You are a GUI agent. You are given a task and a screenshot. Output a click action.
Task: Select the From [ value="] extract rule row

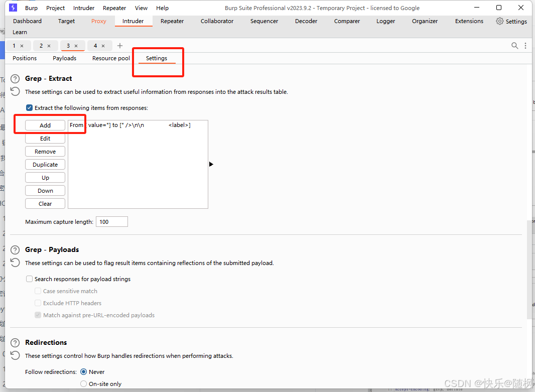[138, 125]
